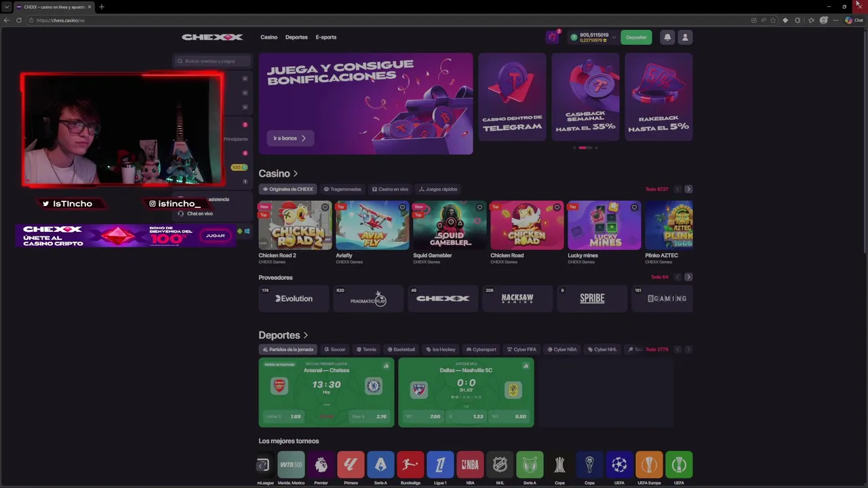Viewport: 868px width, 488px height.
Task: Open the Hacksaw Gaming provider card
Action: (517, 299)
